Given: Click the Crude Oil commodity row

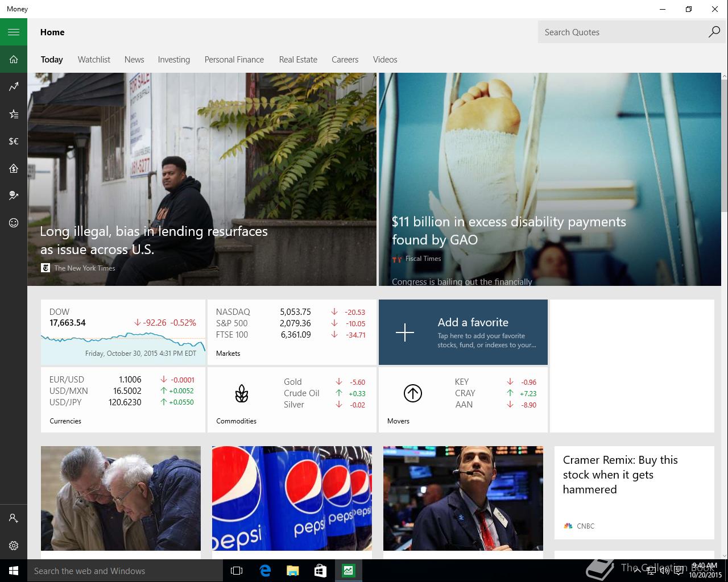Looking at the screenshot, I should (x=324, y=393).
